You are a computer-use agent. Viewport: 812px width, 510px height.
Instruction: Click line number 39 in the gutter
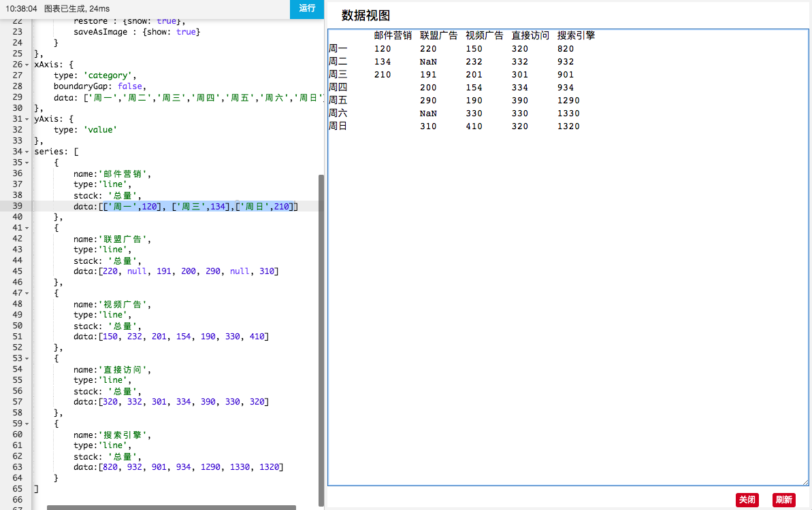tap(18, 206)
